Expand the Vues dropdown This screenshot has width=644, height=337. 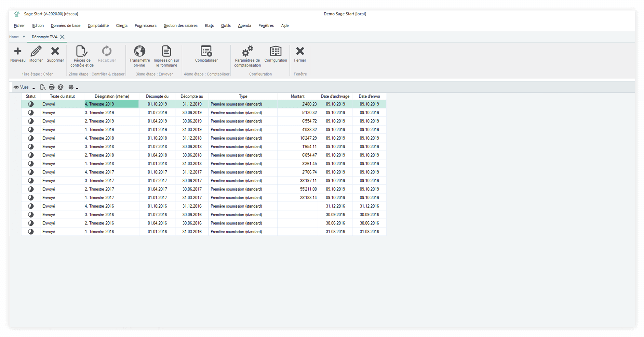click(x=33, y=88)
